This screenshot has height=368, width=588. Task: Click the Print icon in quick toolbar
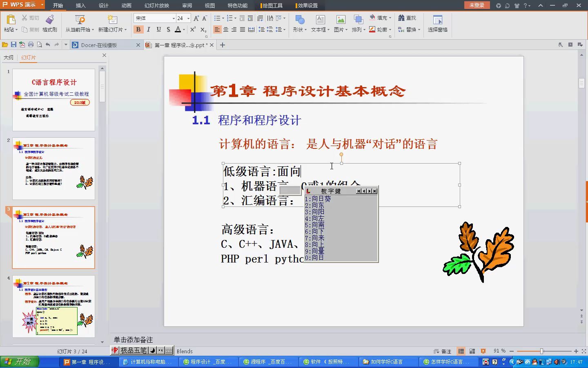(31, 45)
